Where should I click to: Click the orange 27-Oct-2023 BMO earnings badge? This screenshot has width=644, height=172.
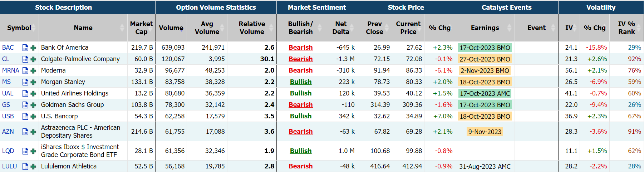pos(485,59)
